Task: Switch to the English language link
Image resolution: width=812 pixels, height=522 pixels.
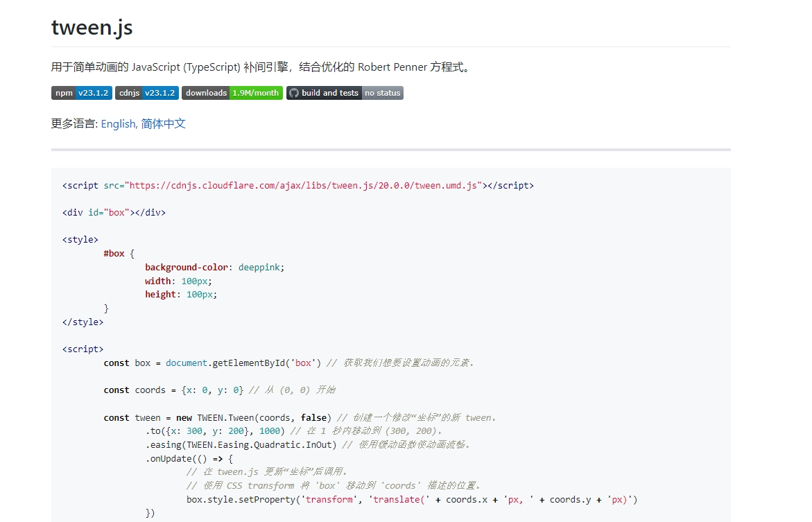Action: click(x=118, y=124)
